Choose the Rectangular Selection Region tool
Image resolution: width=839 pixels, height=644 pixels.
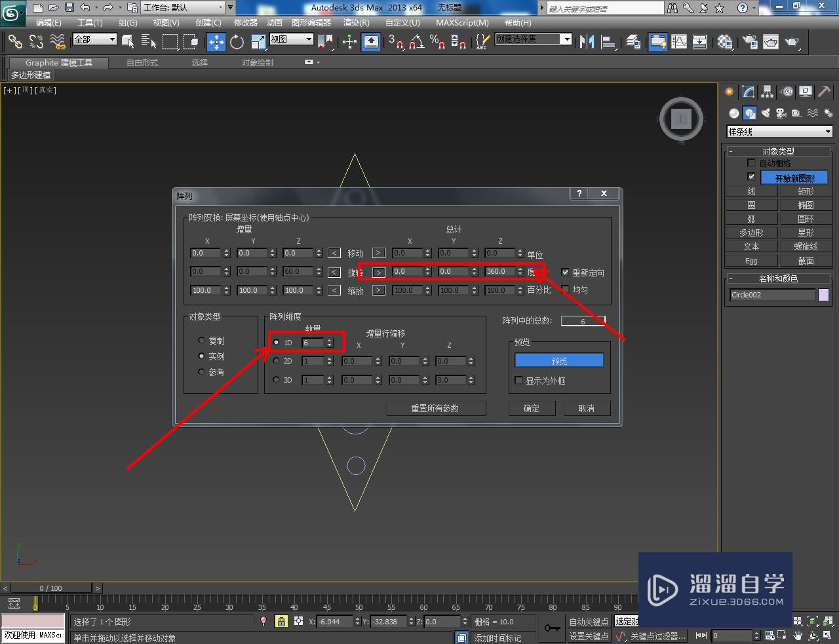[x=170, y=42]
